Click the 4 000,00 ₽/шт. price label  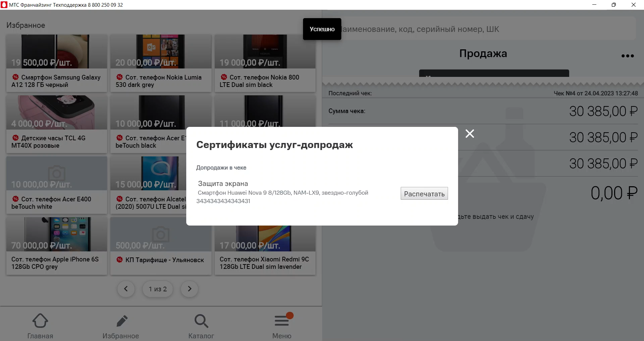[39, 124]
